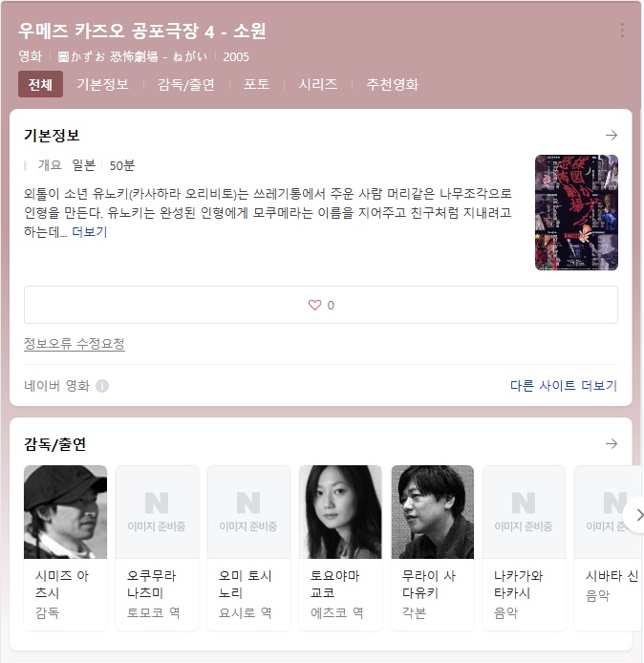This screenshot has height=663, width=644.
Task: Open 무라이 사다유키 writer card
Action: click(x=432, y=548)
